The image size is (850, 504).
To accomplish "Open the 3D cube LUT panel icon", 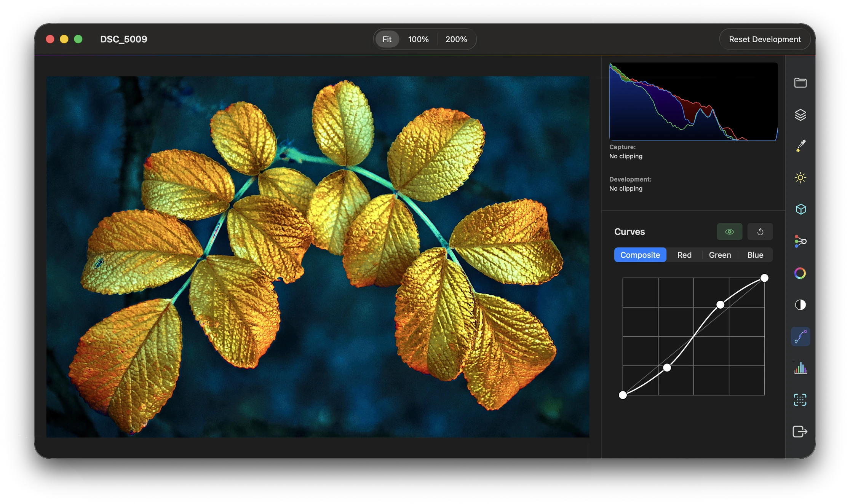I will (800, 209).
